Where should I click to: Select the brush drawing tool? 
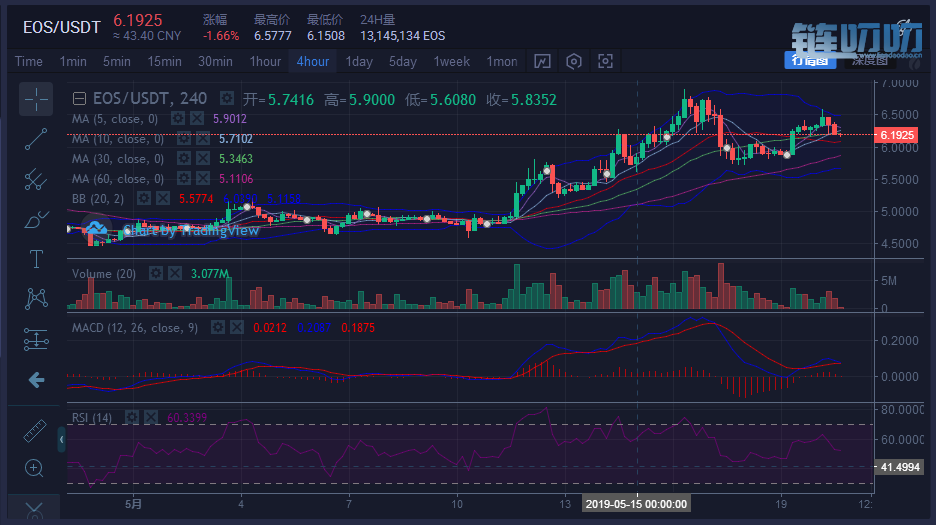point(36,219)
